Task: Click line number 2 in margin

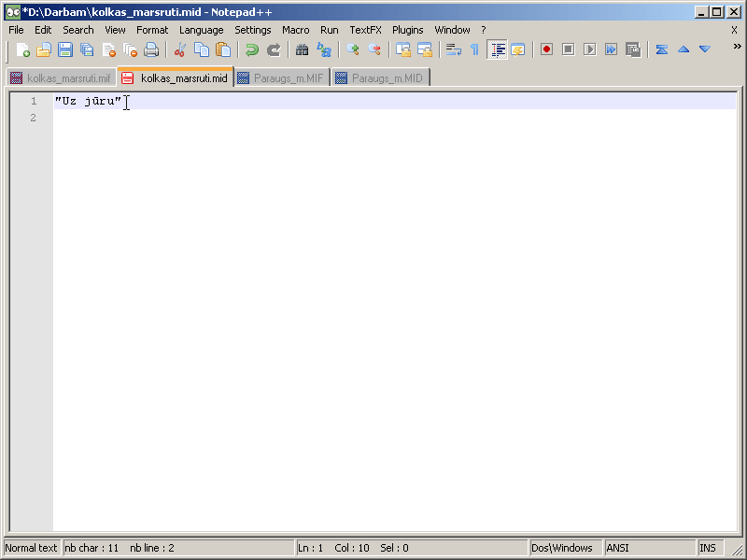Action: coord(33,118)
